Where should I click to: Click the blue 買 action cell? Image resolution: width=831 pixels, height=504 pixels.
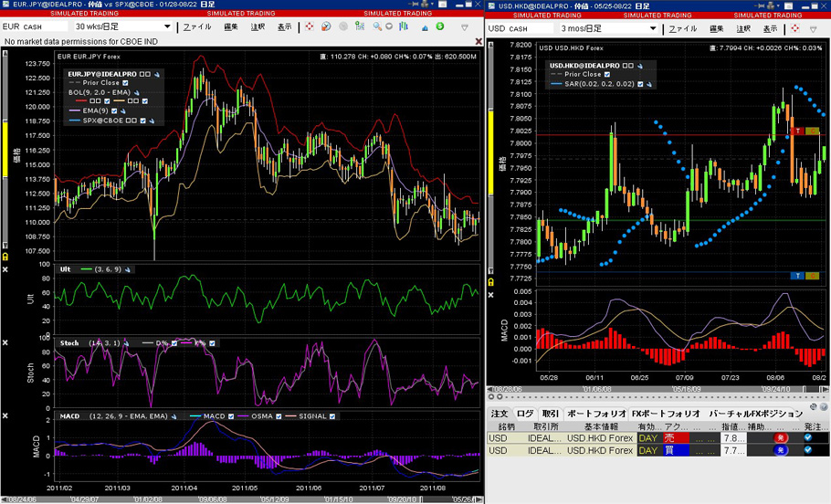point(676,450)
